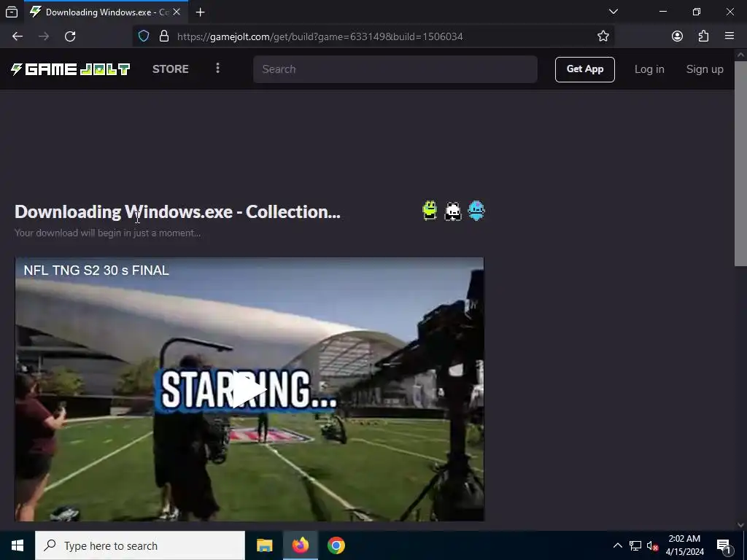Go back to the previous page
747x560 pixels.
[18, 36]
